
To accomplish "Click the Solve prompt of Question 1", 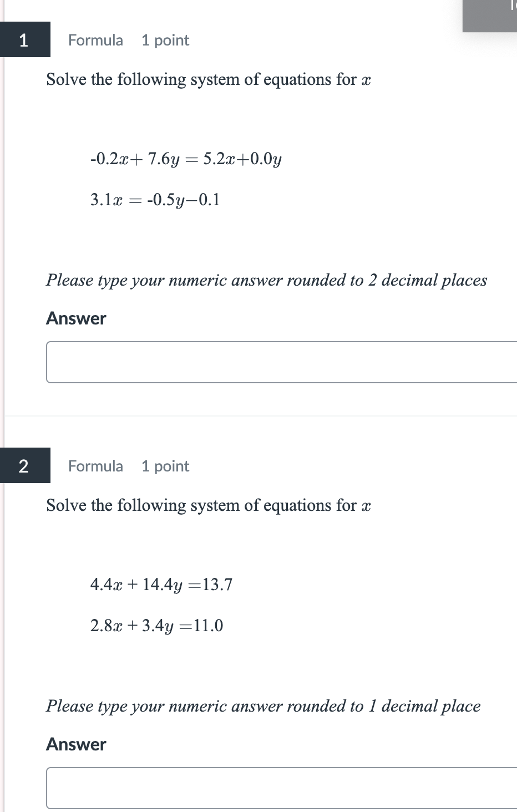I will [208, 79].
